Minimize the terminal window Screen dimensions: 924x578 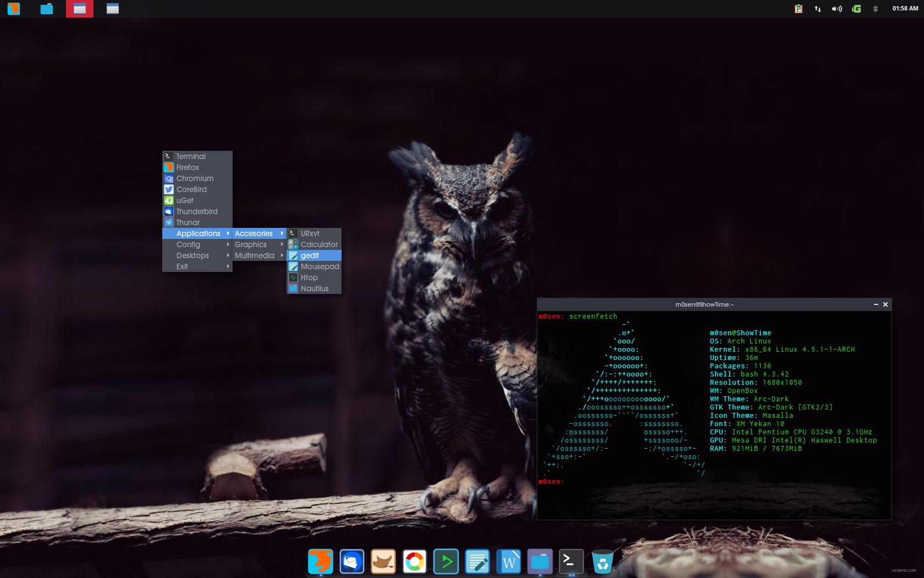tap(876, 304)
